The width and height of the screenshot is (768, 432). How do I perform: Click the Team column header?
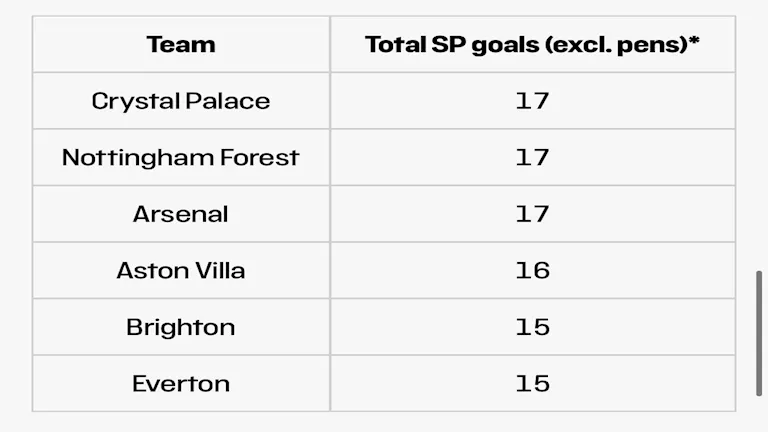181,45
